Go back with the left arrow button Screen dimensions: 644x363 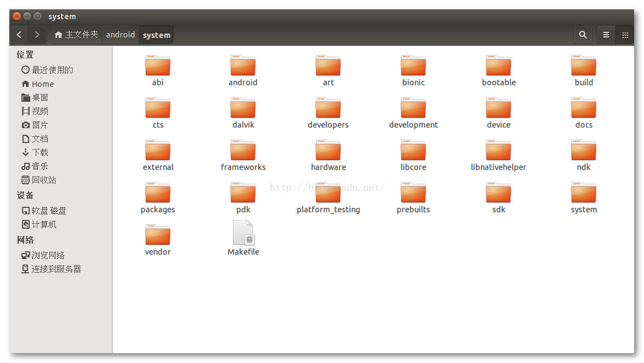click(x=19, y=35)
